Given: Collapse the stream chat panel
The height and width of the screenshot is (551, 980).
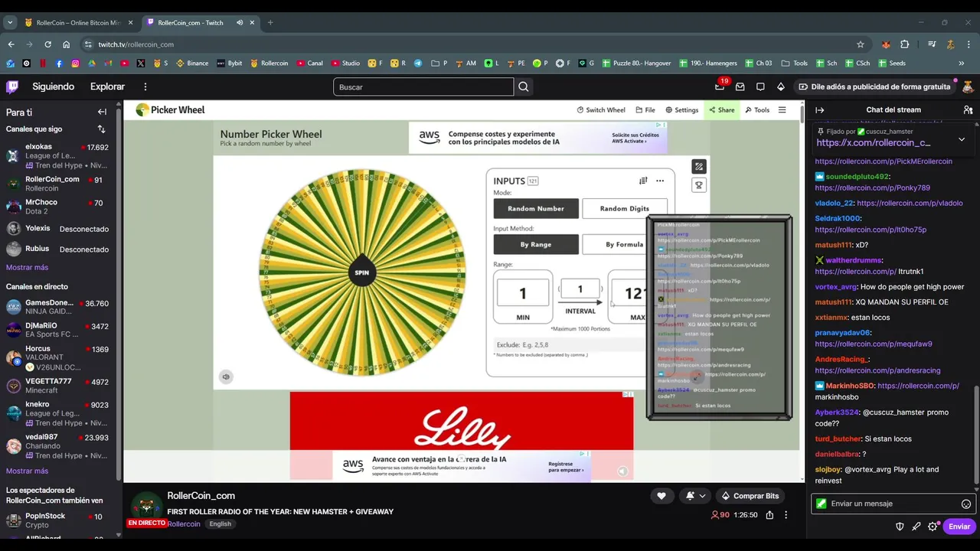Looking at the screenshot, I should tap(819, 109).
